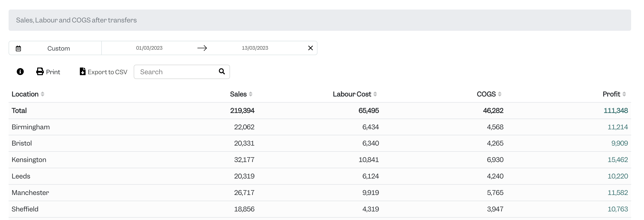The image size is (644, 220).
Task: Select the end date 13/03/2023 field
Action: (255, 48)
